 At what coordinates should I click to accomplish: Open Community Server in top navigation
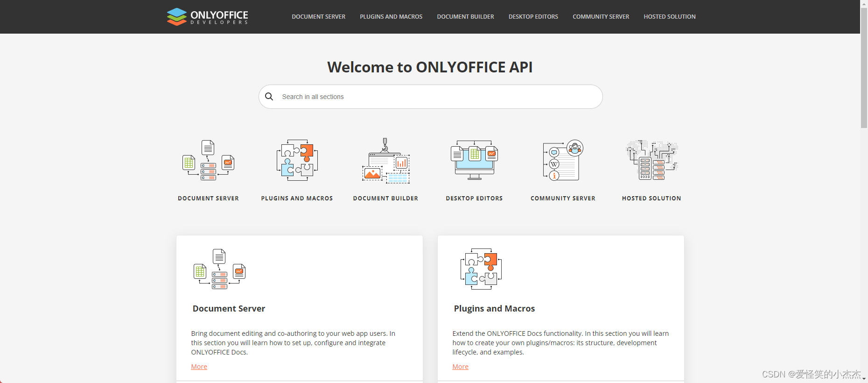tap(601, 17)
